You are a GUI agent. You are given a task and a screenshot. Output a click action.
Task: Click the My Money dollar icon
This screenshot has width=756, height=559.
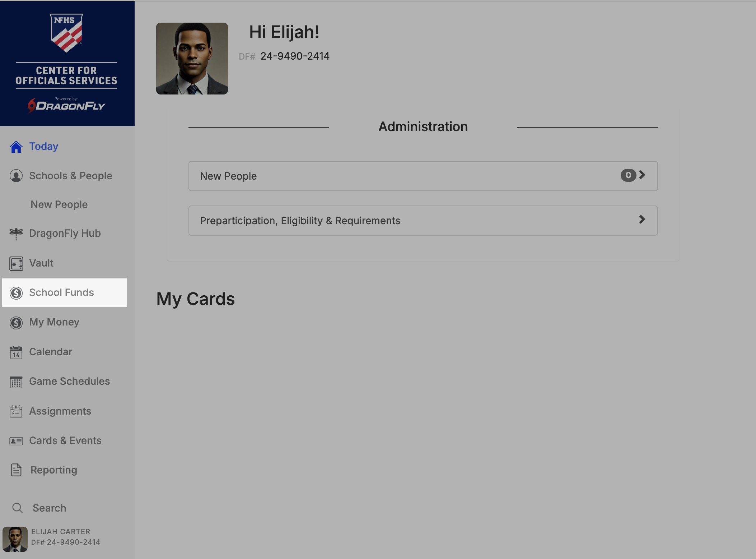pyautogui.click(x=16, y=323)
